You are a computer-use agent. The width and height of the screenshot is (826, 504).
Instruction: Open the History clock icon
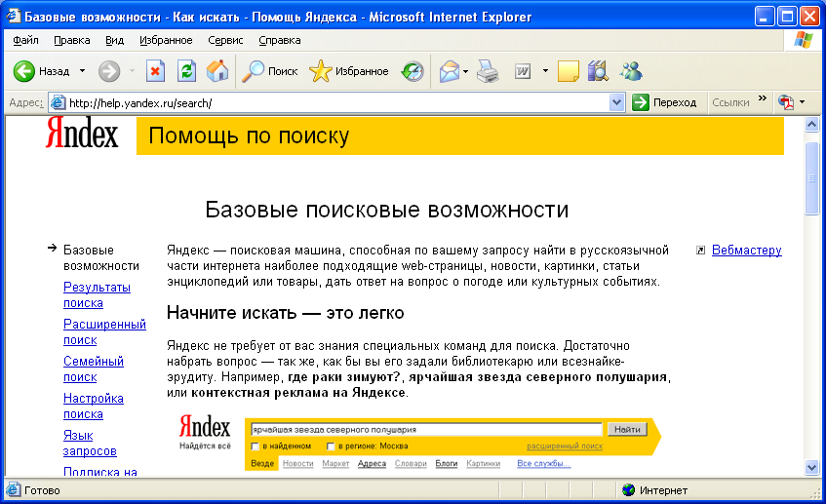click(412, 71)
